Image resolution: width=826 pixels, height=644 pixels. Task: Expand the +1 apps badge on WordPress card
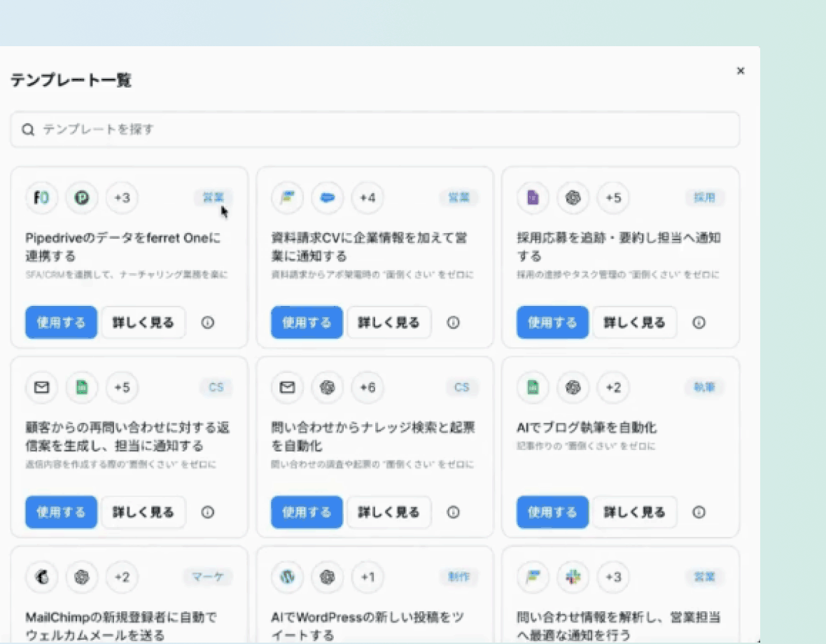click(x=367, y=577)
